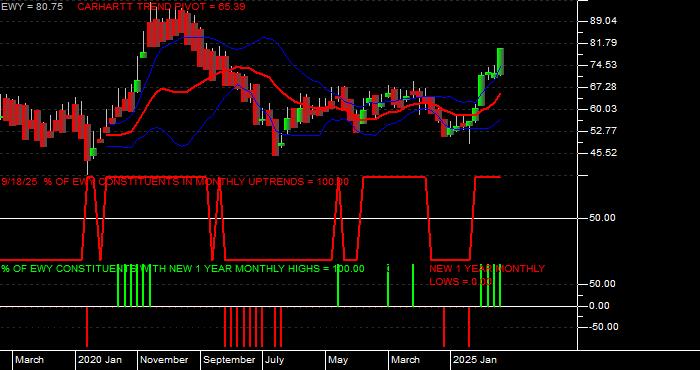Click the November time axis label
The width and height of the screenshot is (700, 370).
[165, 360]
